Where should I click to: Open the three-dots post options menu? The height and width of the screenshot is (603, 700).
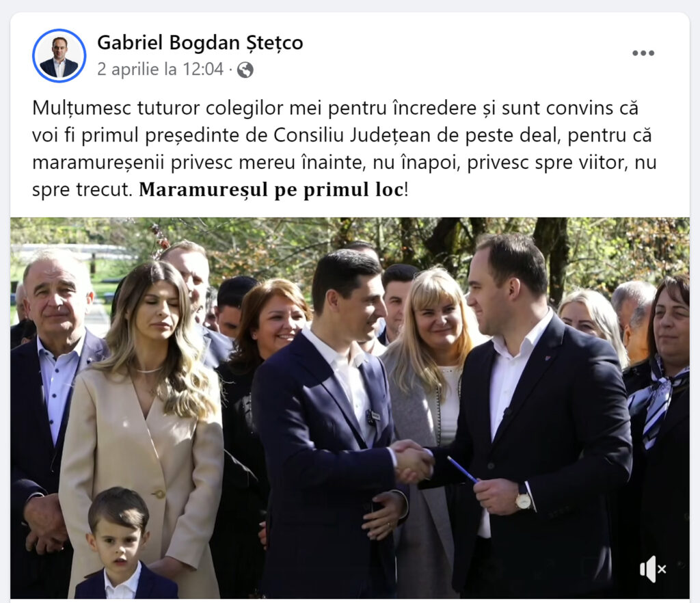(x=643, y=53)
